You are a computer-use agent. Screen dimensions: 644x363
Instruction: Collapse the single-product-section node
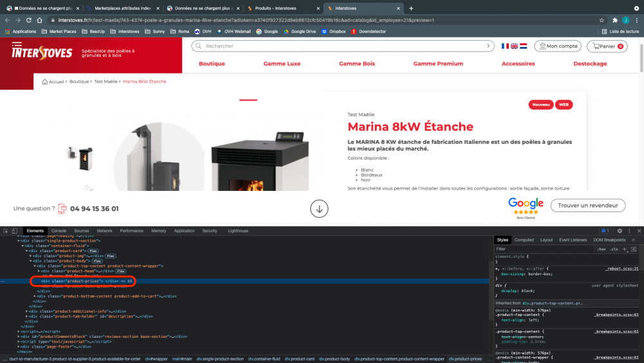(19, 241)
